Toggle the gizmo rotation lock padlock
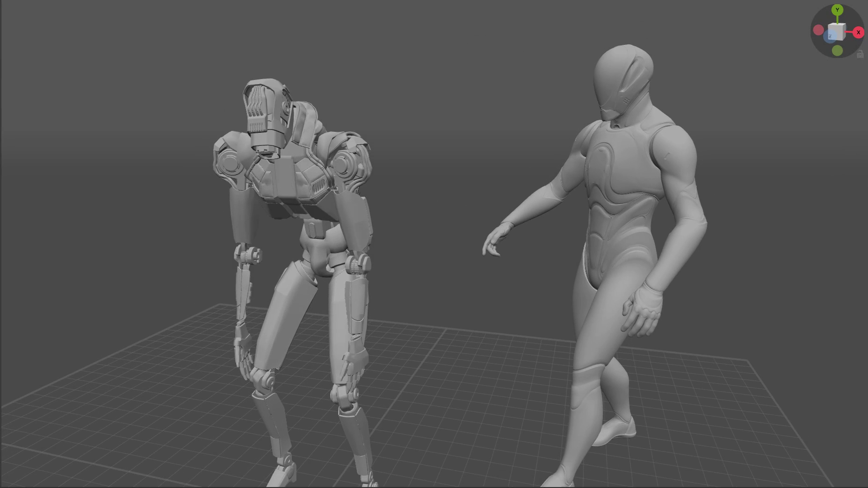 [860, 55]
